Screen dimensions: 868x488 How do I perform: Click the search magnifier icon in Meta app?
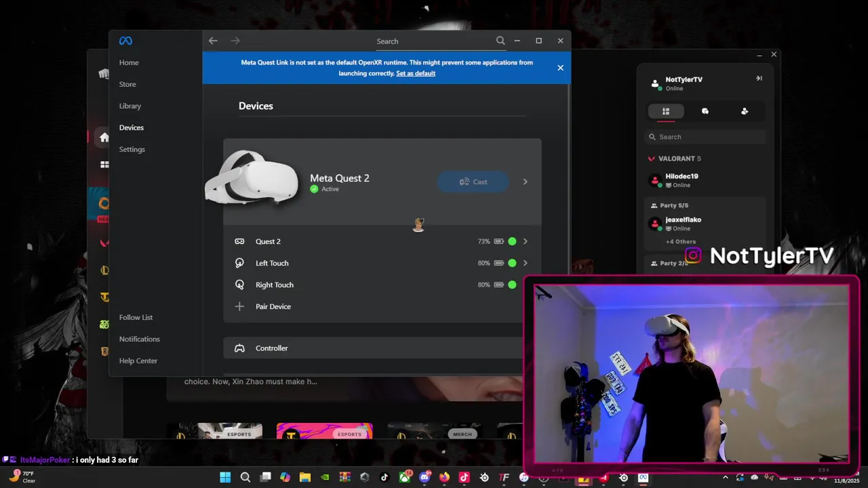click(x=500, y=41)
